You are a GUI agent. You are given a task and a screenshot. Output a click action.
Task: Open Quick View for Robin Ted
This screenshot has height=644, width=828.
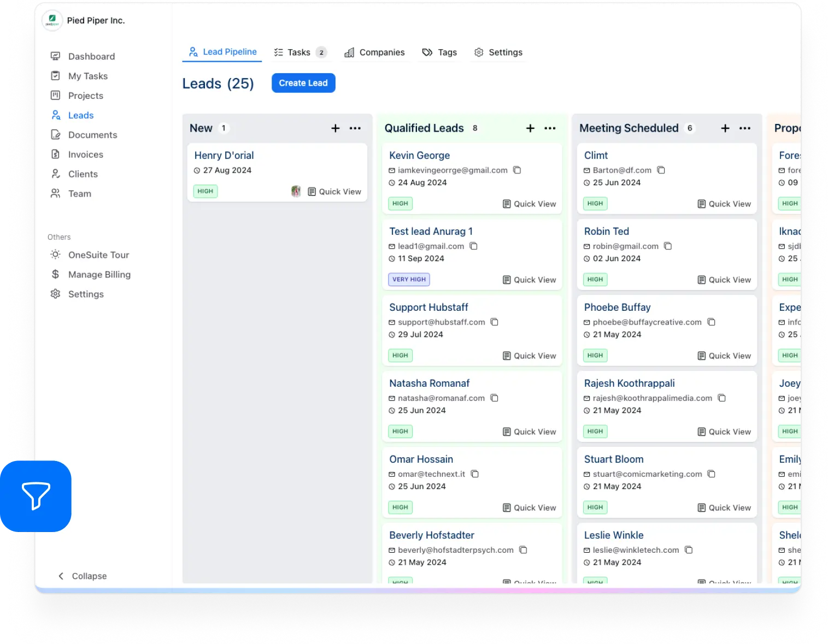point(724,280)
